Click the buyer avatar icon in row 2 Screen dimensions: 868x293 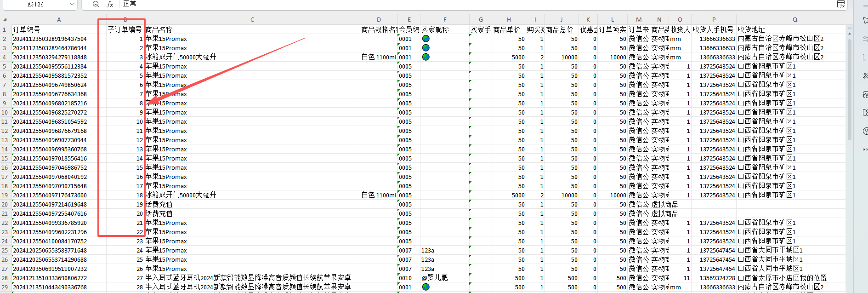[x=426, y=39]
